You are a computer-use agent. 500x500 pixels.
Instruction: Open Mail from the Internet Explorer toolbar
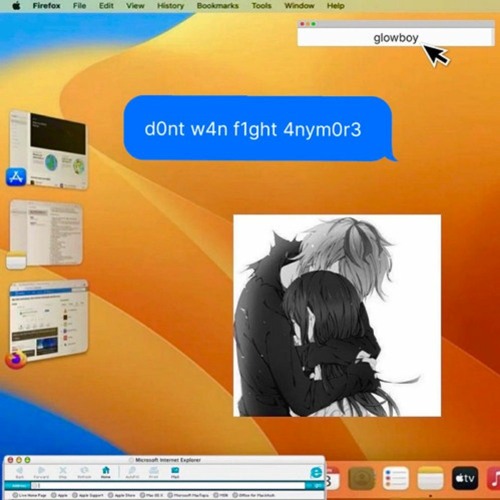point(175,472)
